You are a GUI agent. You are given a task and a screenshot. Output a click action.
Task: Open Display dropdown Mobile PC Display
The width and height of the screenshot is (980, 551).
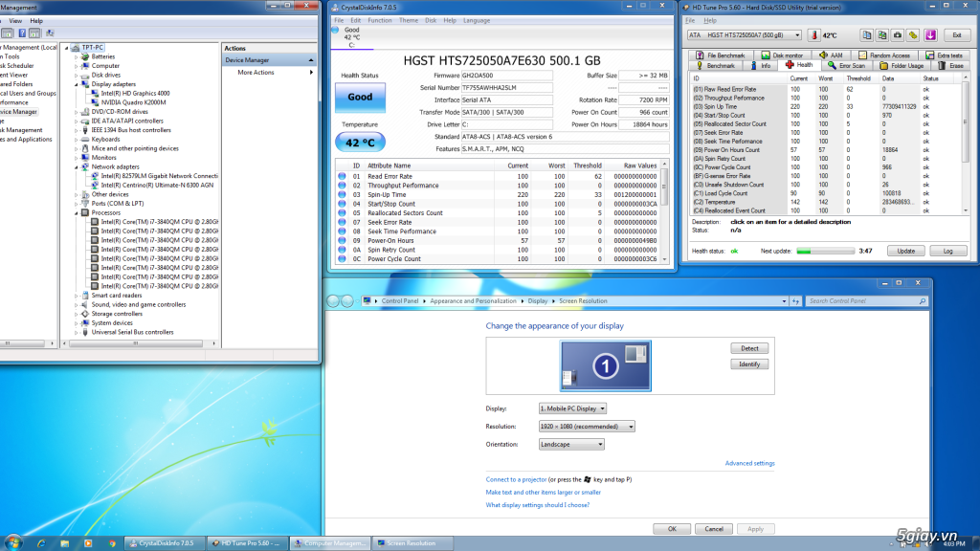coord(572,408)
